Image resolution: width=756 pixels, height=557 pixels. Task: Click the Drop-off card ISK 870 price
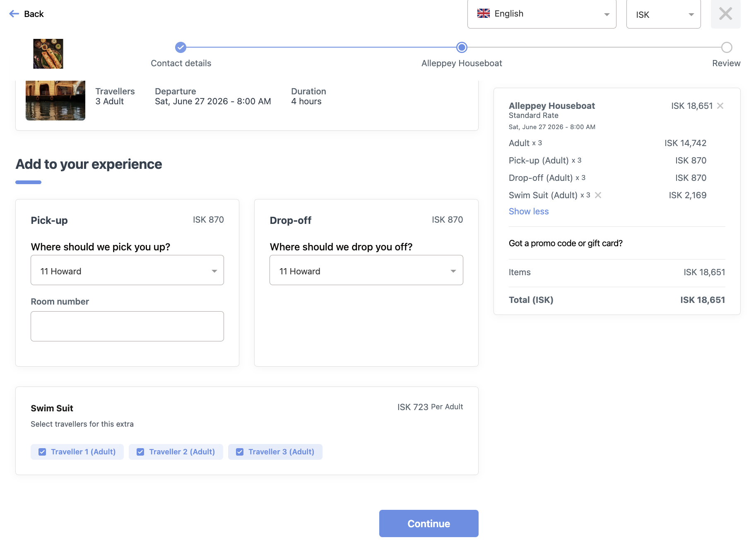[447, 220]
